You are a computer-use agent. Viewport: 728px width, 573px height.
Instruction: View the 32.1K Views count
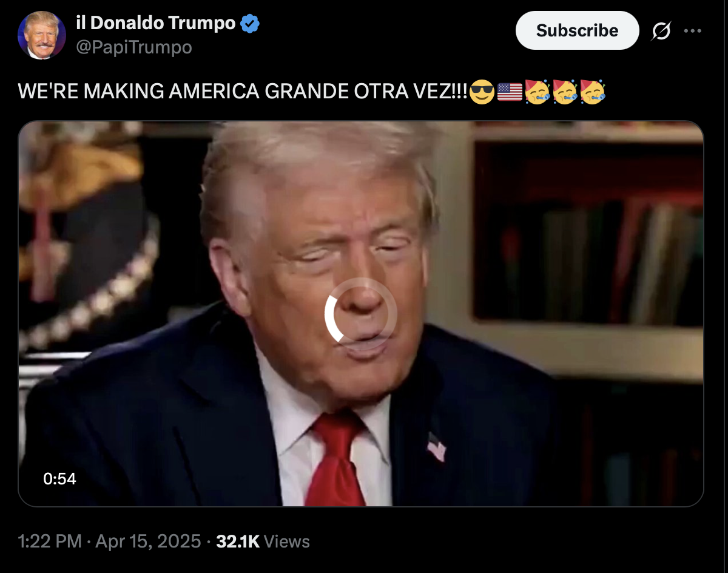[263, 541]
